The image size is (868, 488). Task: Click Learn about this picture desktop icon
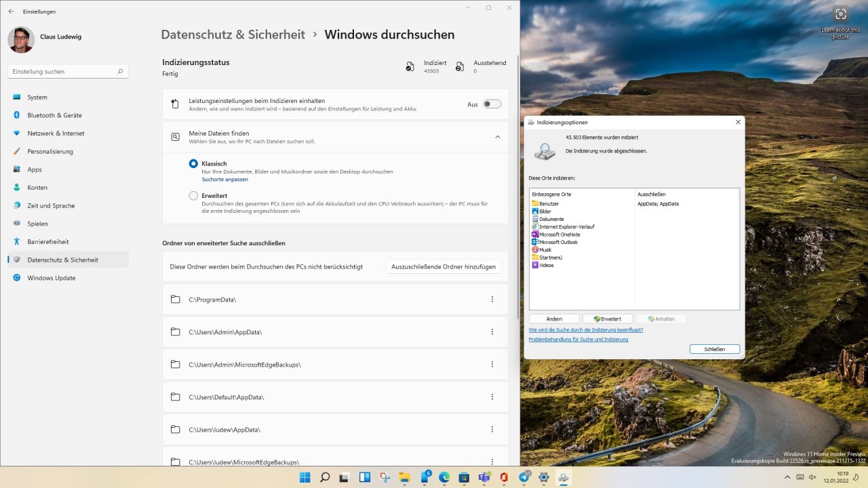(x=841, y=22)
